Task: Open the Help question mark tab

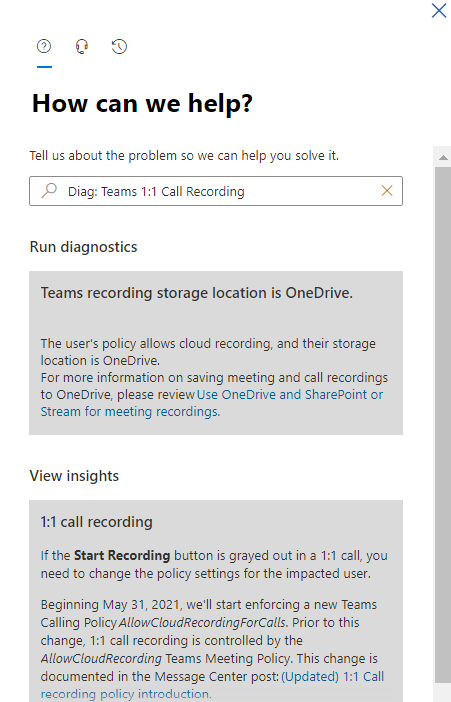Action: click(x=44, y=46)
